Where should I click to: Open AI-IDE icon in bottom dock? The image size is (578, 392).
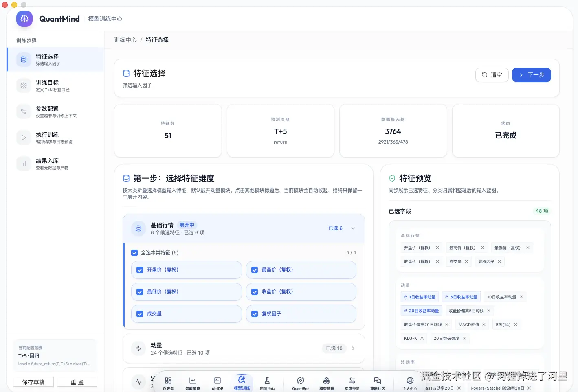218,381
